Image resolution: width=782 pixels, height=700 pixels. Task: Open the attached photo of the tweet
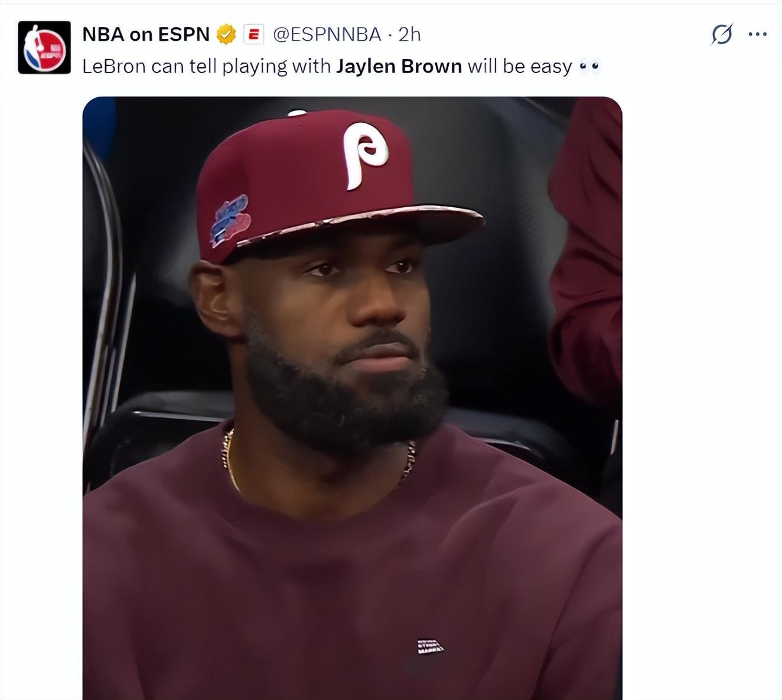click(352, 398)
